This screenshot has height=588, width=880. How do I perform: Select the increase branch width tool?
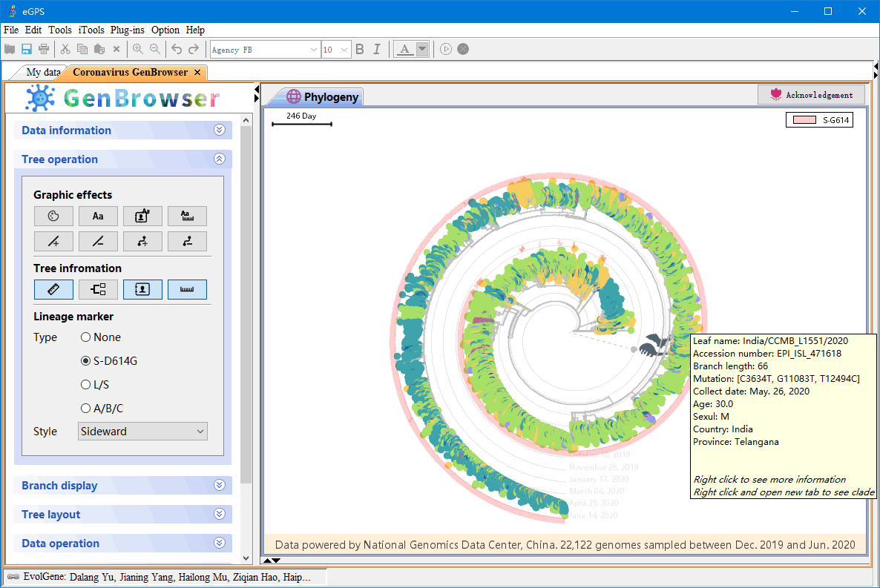53,240
